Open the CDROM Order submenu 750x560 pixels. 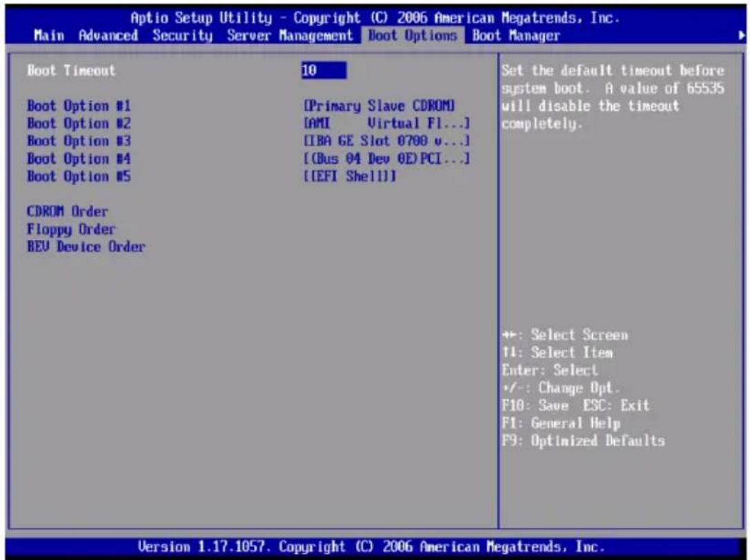68,211
